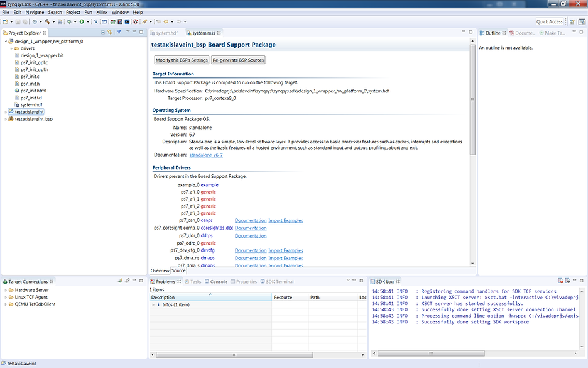The height and width of the screenshot is (368, 588).
Task: Click the New C Project toolbar icon
Action: (x=6, y=21)
